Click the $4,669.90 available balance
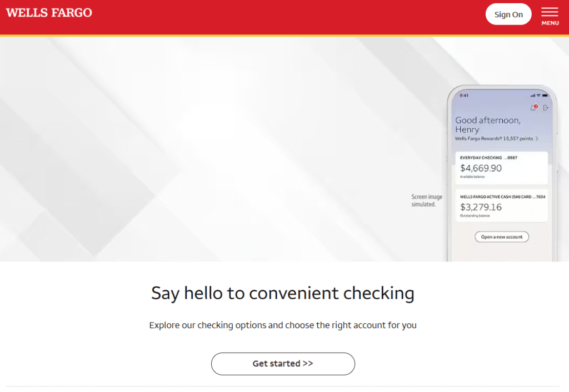Viewport: 569px width, 392px height. [x=481, y=168]
